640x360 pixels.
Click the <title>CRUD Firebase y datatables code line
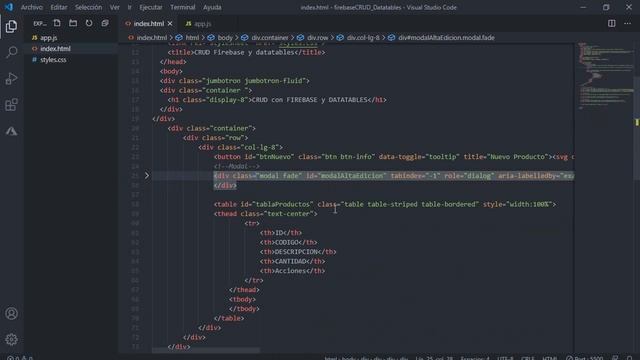coord(247,52)
